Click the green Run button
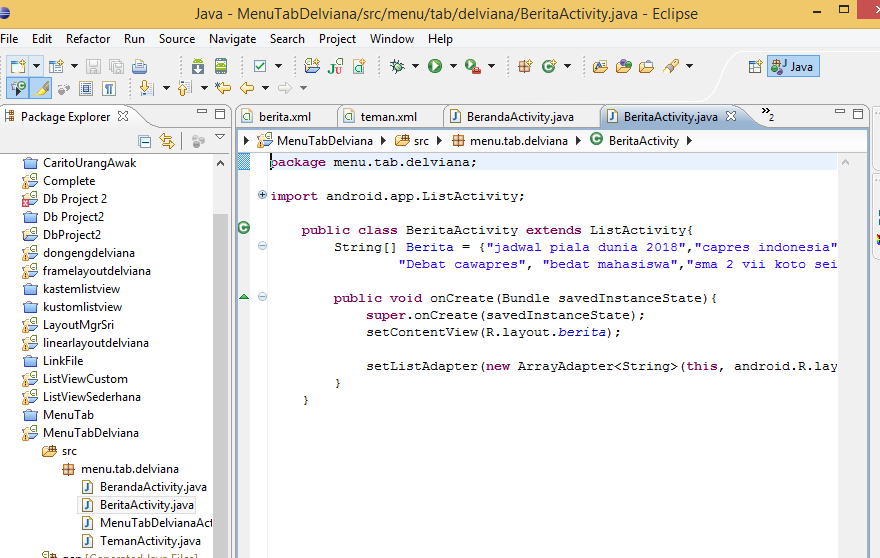Image resolution: width=880 pixels, height=558 pixels. tap(435, 66)
